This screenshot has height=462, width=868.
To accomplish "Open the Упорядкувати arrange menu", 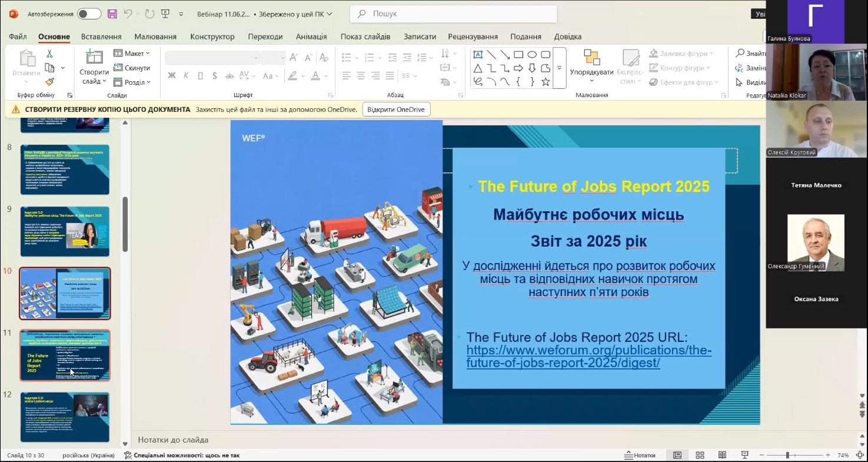I will 591,66.
